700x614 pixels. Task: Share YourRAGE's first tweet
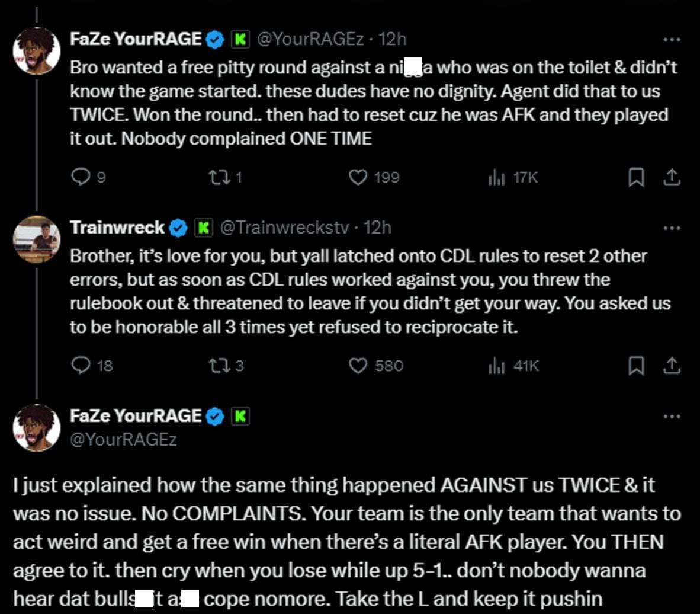click(x=672, y=177)
